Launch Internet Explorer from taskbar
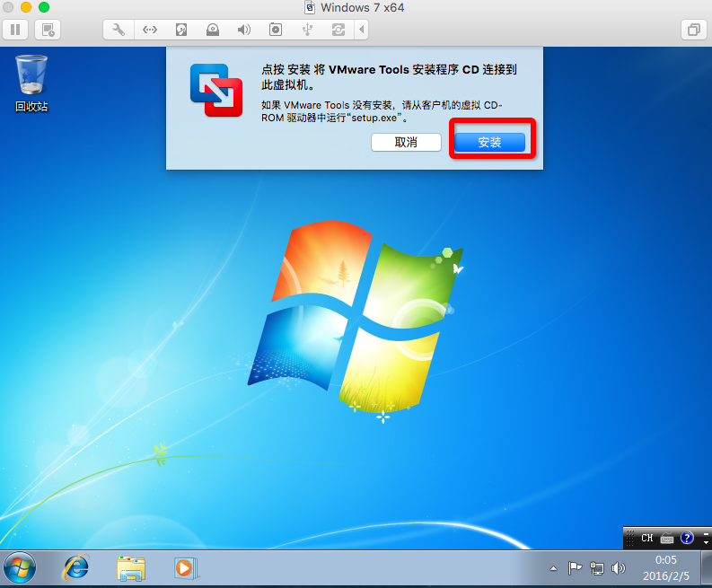 tap(75, 567)
